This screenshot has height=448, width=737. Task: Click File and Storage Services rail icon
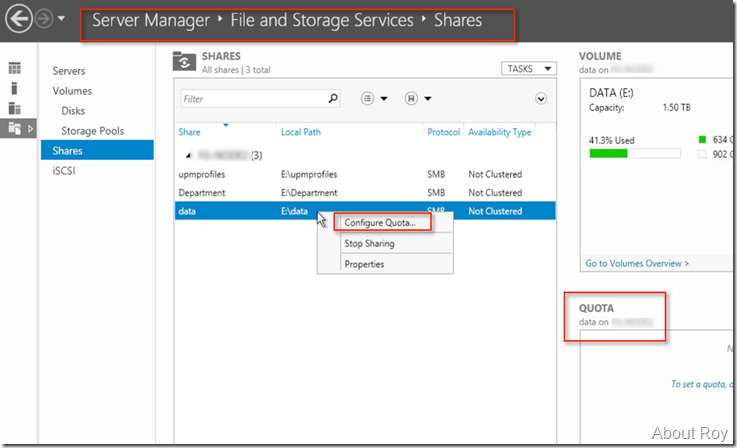pyautogui.click(x=15, y=128)
